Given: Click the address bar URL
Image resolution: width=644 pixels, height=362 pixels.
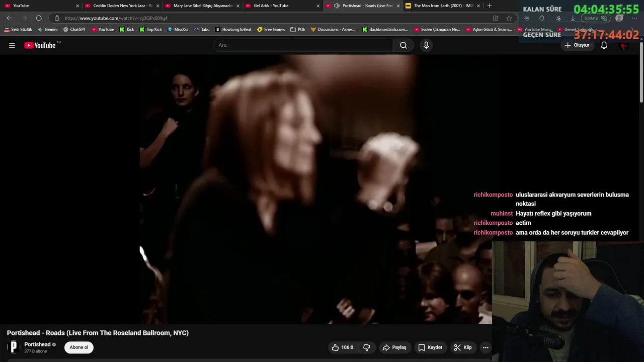Looking at the screenshot, I should pos(116,18).
